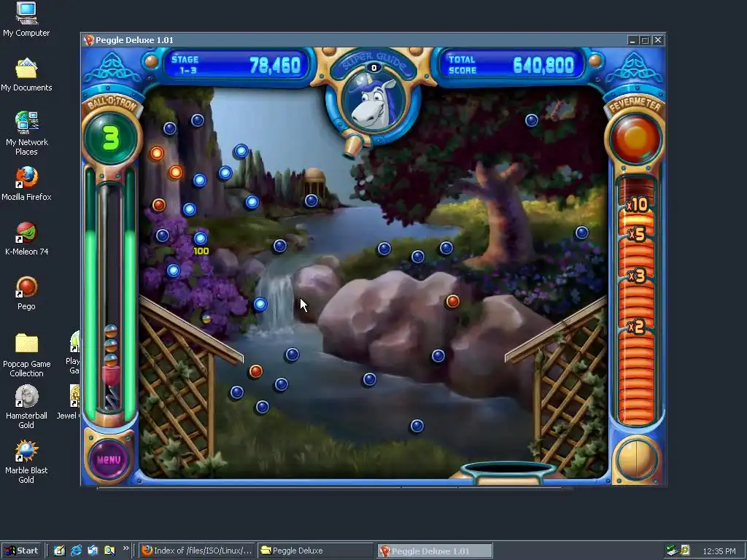
Task: Hit the orange peg on the large rock
Action: (452, 301)
